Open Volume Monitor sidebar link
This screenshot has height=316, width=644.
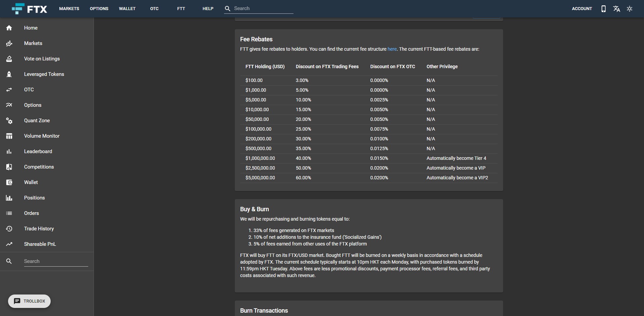pos(42,136)
